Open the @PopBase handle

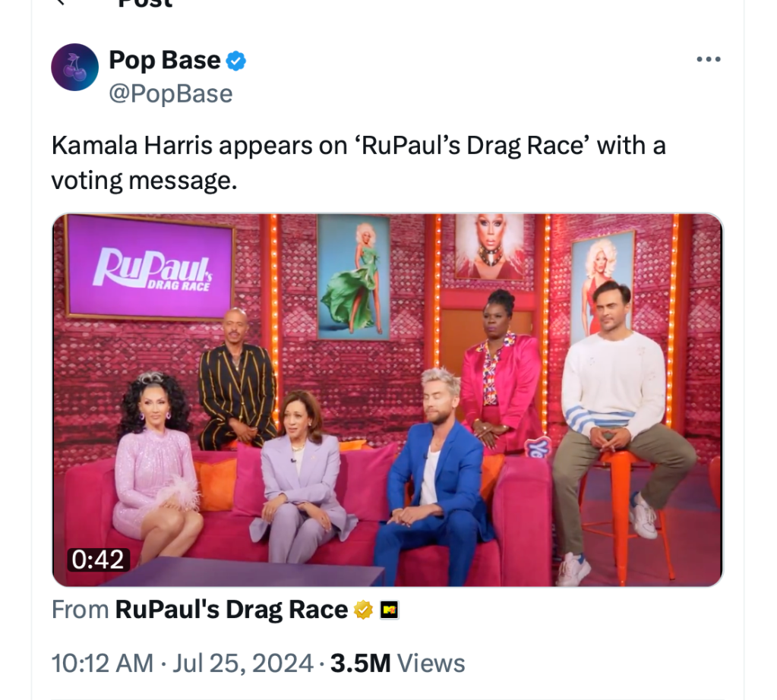coord(170,93)
